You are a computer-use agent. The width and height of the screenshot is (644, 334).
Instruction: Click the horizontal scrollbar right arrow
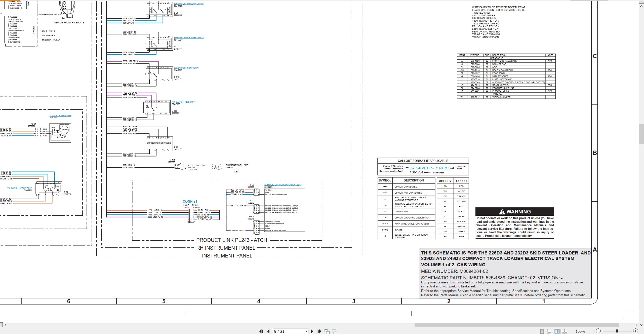(636, 325)
